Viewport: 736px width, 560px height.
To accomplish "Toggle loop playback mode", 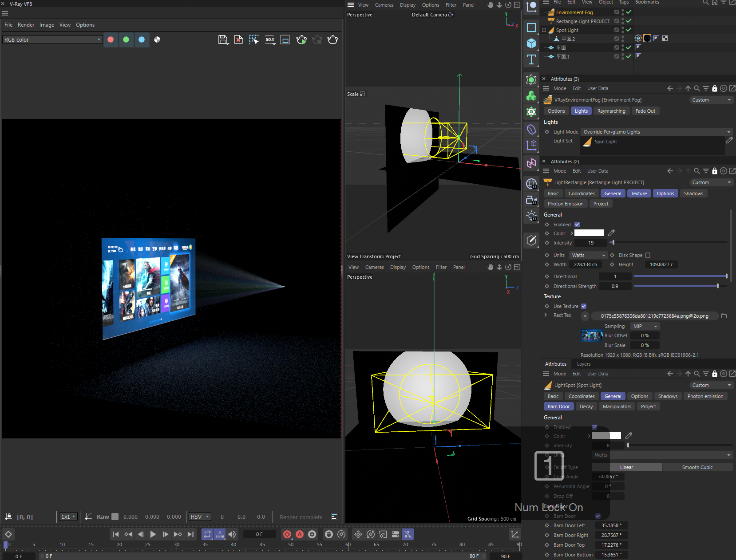I will [207, 534].
